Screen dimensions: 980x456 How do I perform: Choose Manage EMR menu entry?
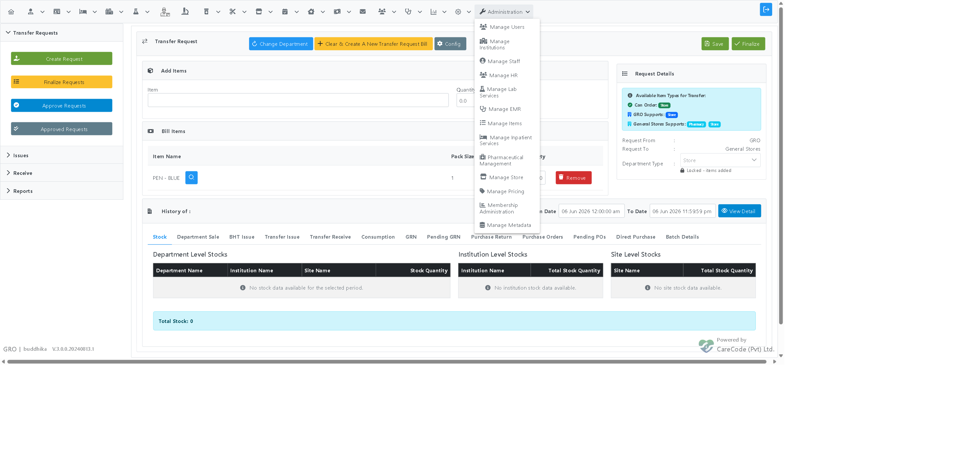click(507, 109)
